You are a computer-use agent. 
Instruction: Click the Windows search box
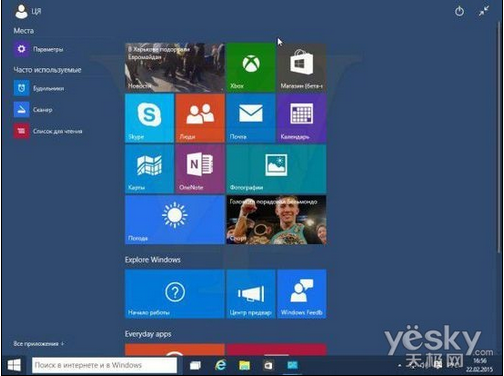tap(104, 365)
